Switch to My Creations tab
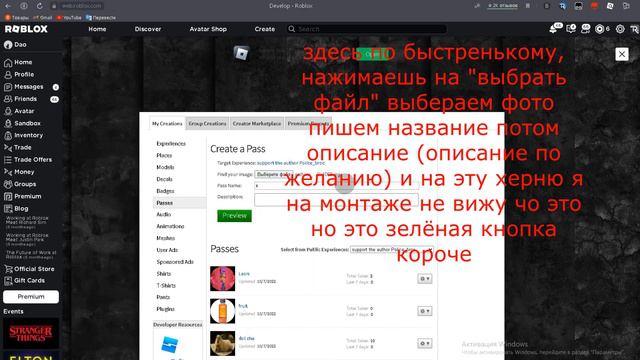 click(167, 123)
